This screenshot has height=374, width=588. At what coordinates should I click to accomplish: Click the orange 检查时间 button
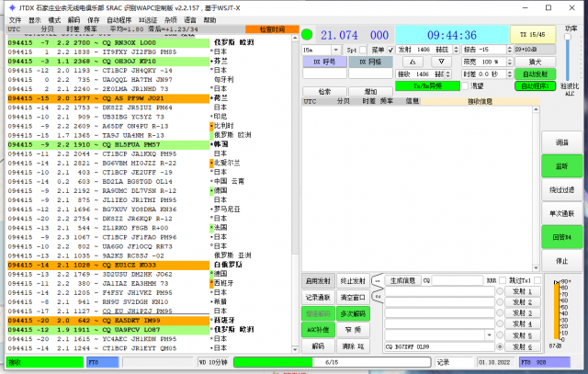pos(272,29)
